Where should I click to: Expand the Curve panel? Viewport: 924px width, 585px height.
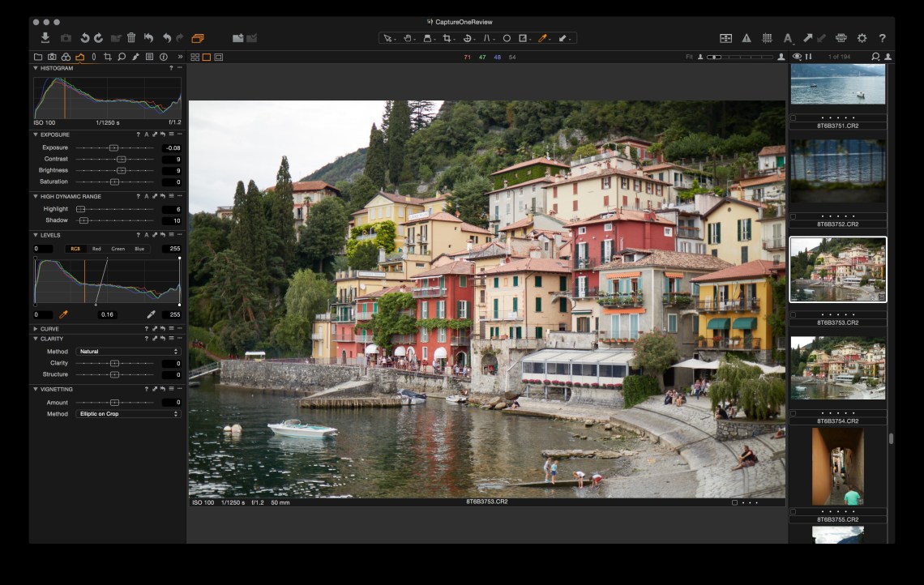pyautogui.click(x=36, y=329)
